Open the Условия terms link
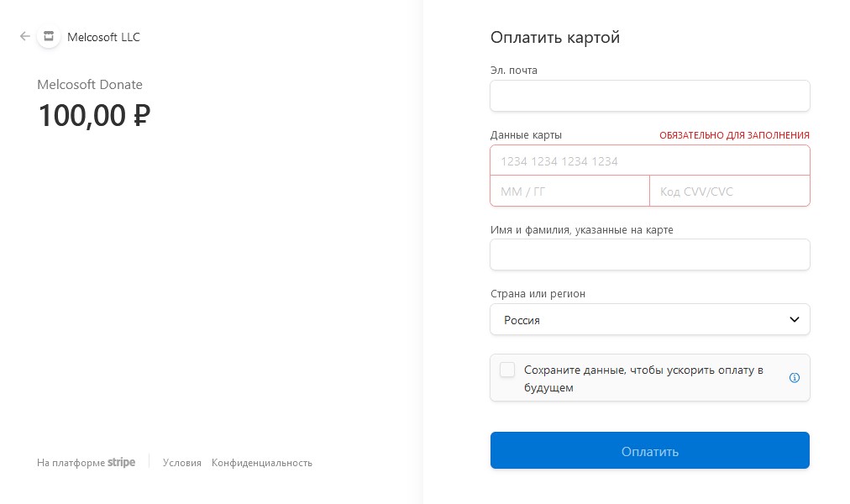This screenshot has height=504, width=850. (x=182, y=463)
